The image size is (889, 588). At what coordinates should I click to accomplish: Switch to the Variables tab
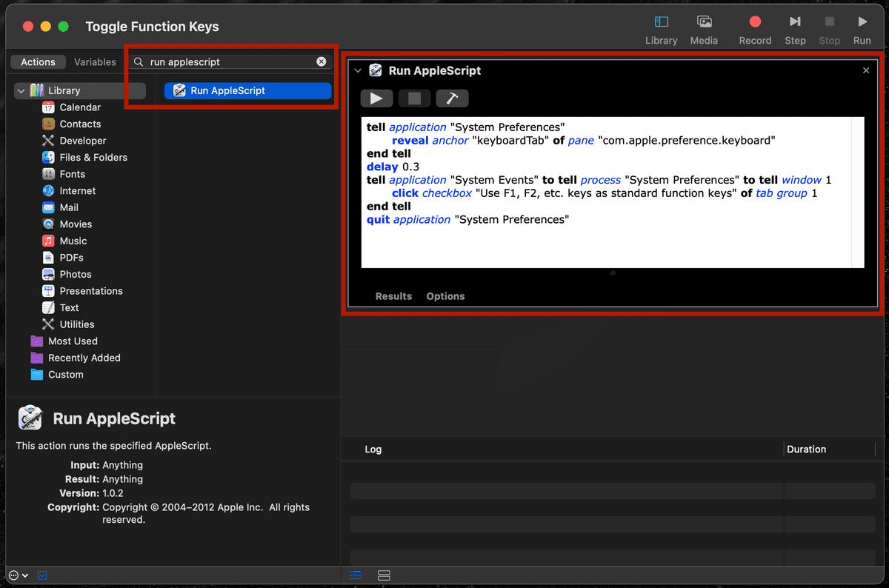coord(95,61)
